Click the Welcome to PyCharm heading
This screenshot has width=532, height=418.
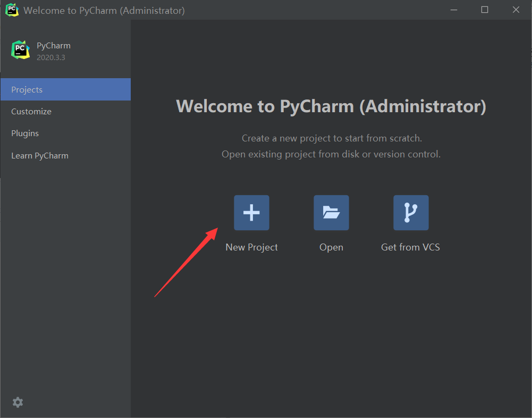pyautogui.click(x=331, y=106)
